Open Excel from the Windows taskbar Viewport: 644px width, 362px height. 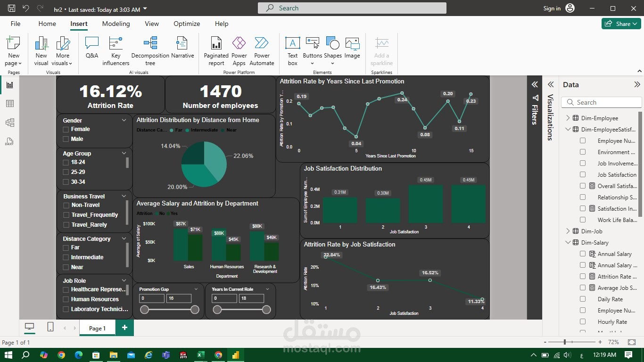click(200, 354)
